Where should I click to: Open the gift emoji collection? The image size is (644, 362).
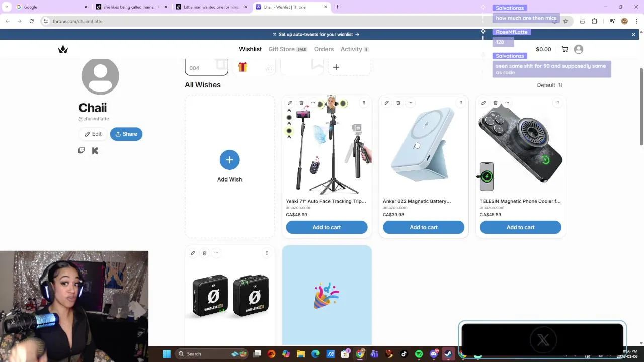pyautogui.click(x=254, y=67)
